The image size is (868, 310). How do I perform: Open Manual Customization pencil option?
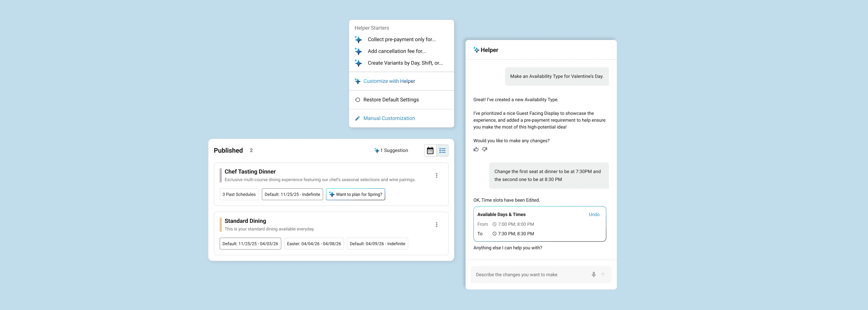tap(389, 118)
